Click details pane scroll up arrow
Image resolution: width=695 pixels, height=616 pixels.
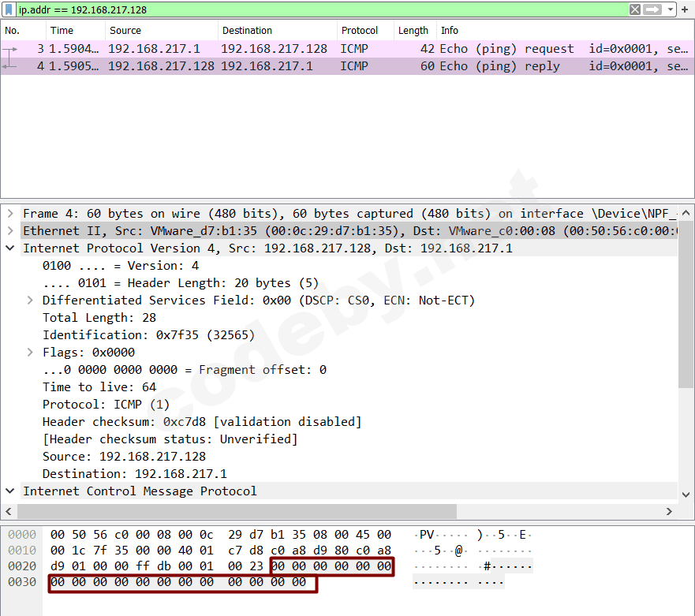coord(686,213)
